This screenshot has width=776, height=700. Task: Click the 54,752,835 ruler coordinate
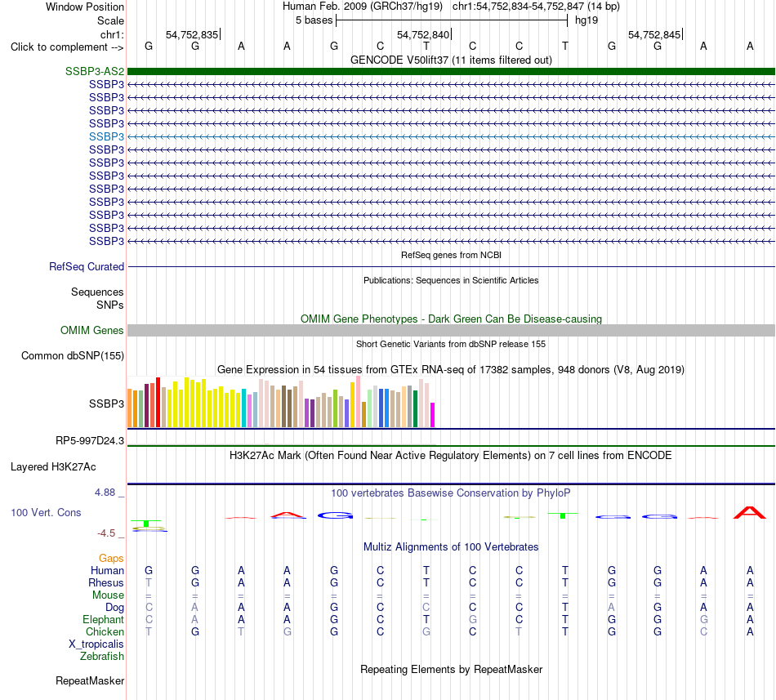pyautogui.click(x=192, y=34)
